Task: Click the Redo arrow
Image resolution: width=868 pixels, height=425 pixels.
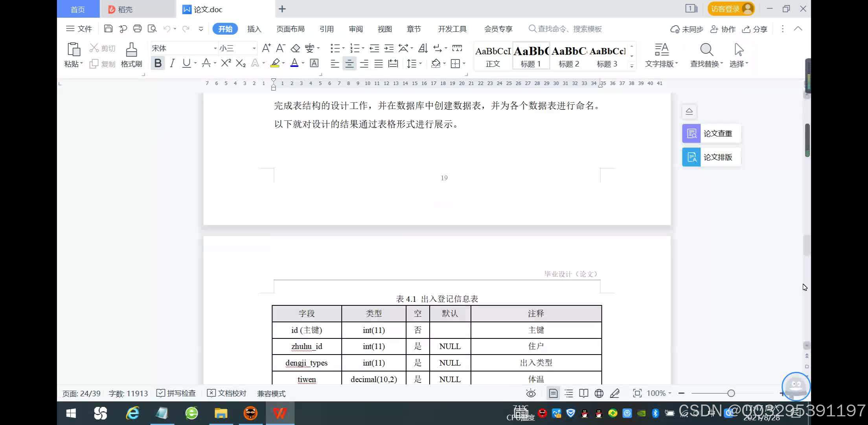Action: (x=186, y=29)
